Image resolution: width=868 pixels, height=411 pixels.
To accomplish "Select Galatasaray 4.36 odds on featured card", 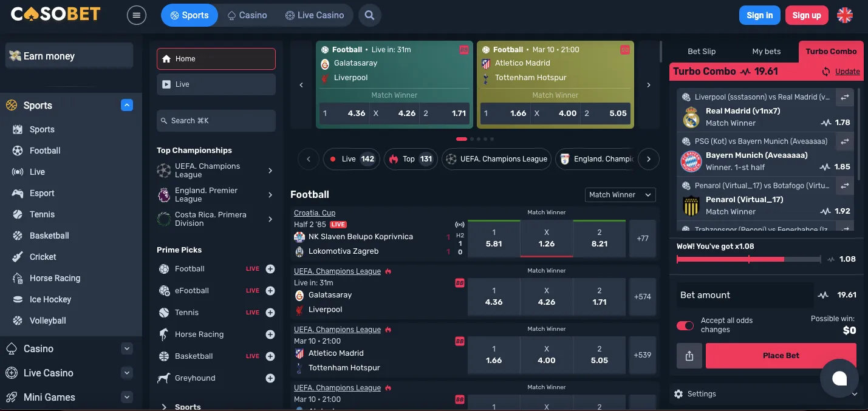I will click(344, 114).
